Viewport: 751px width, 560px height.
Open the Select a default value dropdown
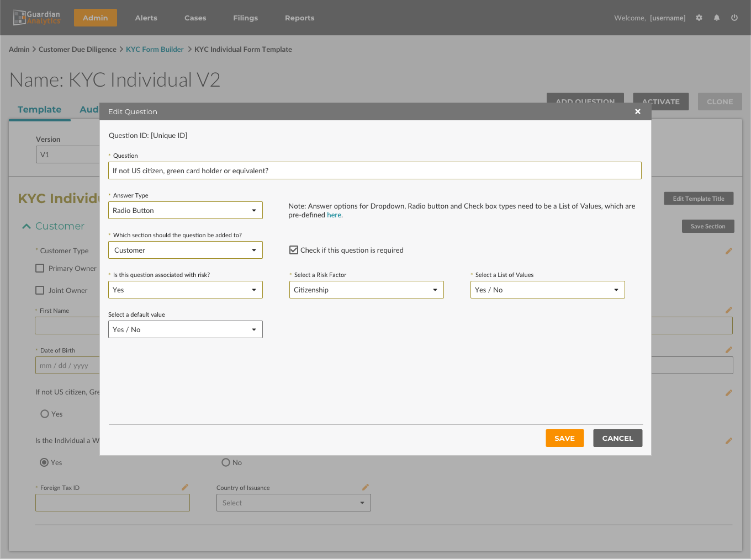pyautogui.click(x=186, y=329)
